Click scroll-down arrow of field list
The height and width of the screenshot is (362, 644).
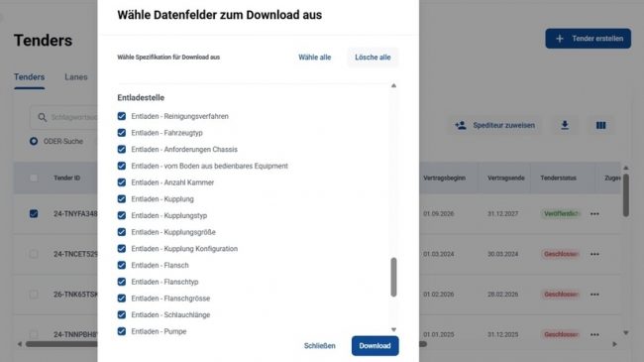[393, 329]
